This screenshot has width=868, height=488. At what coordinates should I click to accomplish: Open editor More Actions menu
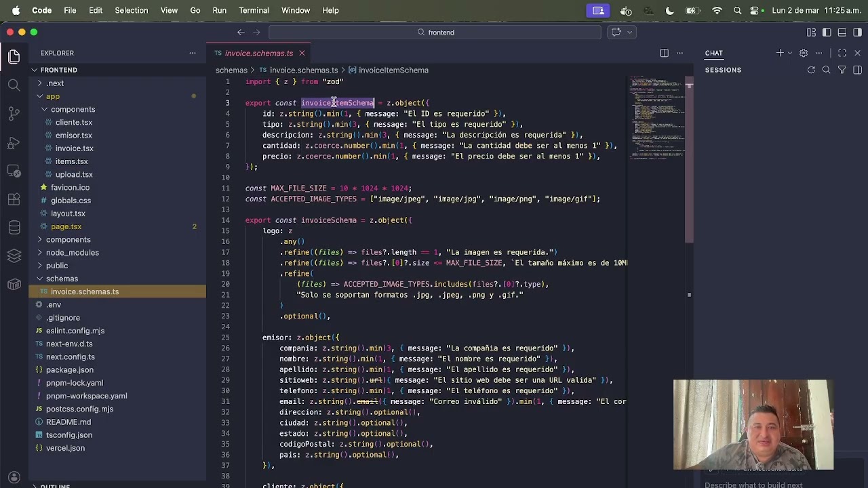click(x=679, y=53)
